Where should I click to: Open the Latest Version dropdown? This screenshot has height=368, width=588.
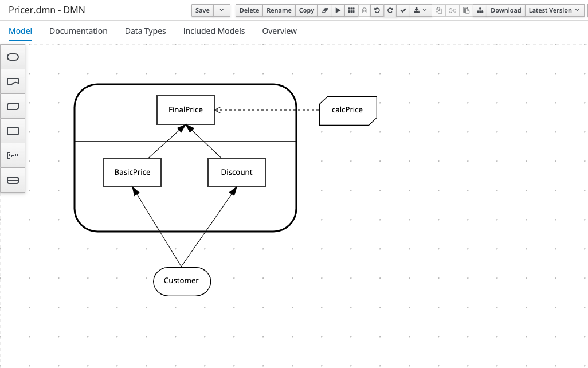553,10
